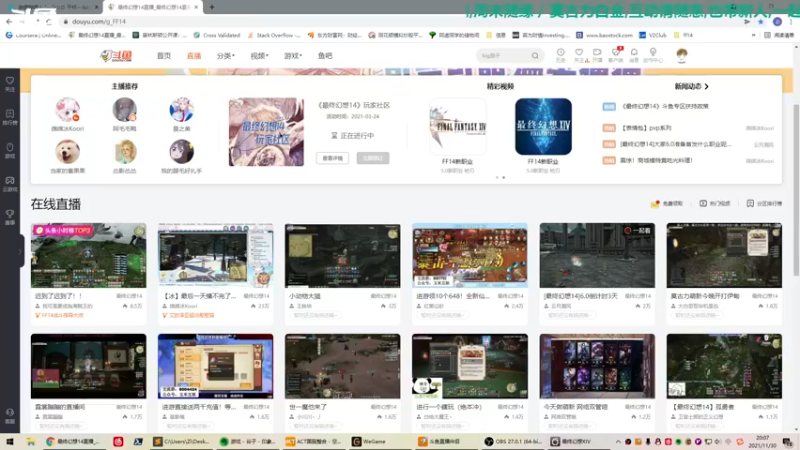
Task: Open the 历史 history clock icon in header
Action: pos(560,55)
